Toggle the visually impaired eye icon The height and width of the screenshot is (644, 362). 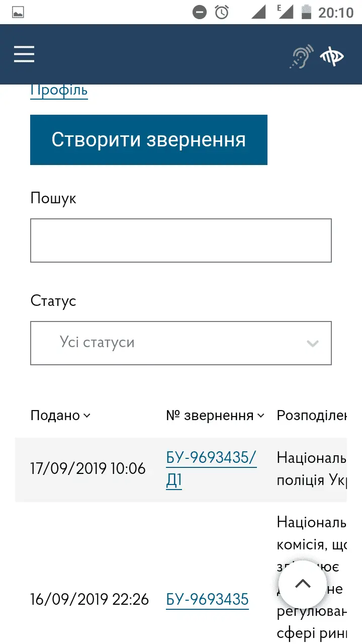[x=332, y=56]
